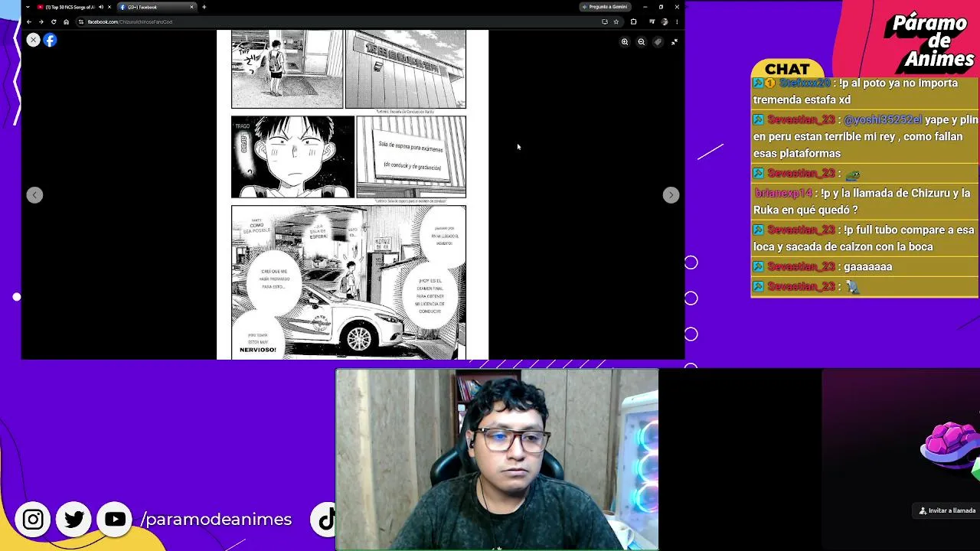The width and height of the screenshot is (980, 551).
Task: View site information for facebook.com
Action: point(81,21)
